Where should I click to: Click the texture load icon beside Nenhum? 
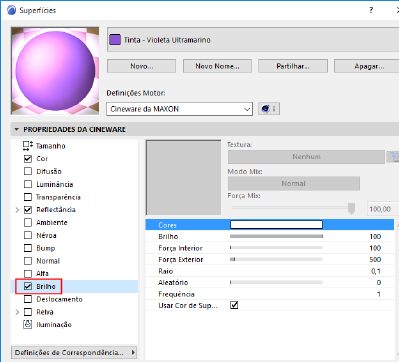click(x=393, y=156)
